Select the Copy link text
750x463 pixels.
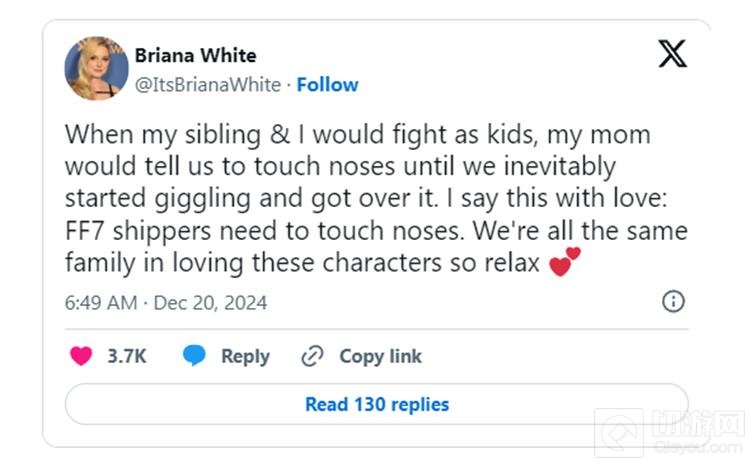(380, 356)
